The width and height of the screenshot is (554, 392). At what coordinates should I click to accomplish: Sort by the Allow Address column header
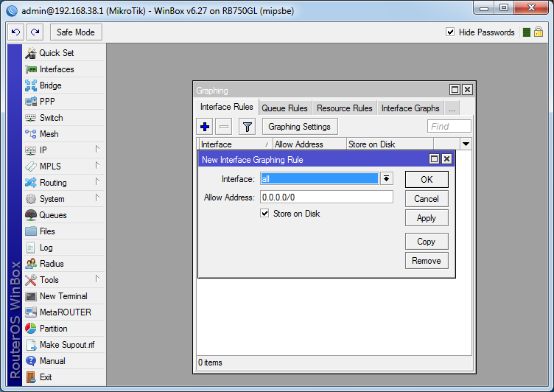click(309, 144)
